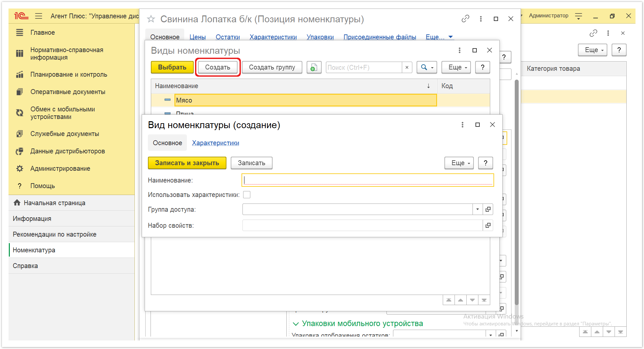Move down one row arrow in Виды номенклатуры
Screen dimensions: 644x349
tap(472, 300)
